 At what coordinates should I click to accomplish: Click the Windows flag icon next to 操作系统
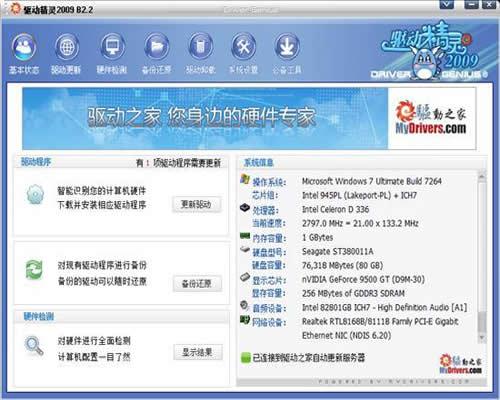pyautogui.click(x=245, y=179)
